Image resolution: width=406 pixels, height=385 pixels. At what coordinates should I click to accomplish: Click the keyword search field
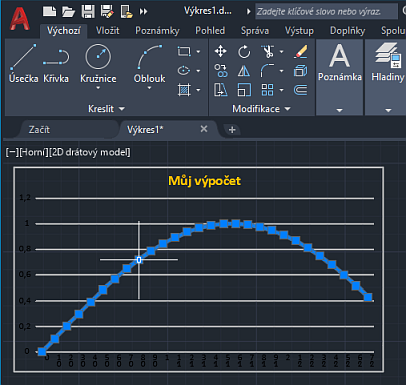pos(326,12)
